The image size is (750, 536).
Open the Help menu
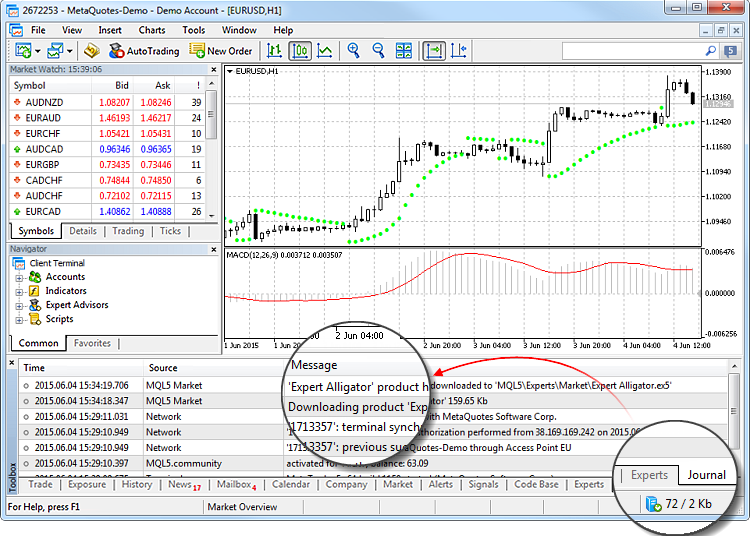click(x=283, y=30)
